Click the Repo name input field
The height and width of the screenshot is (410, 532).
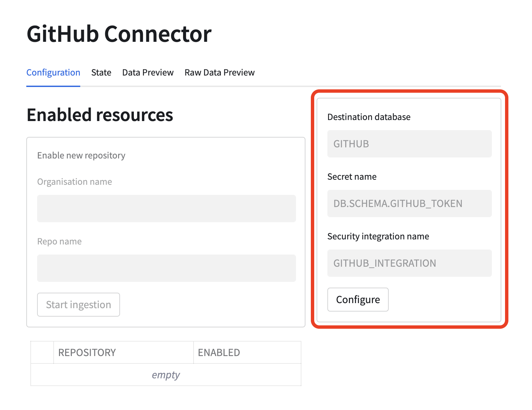(x=167, y=268)
